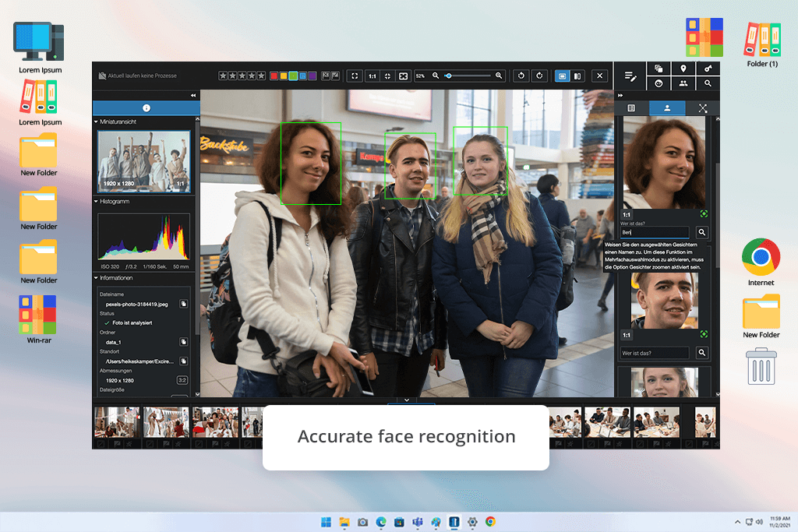The image size is (798, 532).
Task: Set rating to five stars
Action: tap(262, 76)
